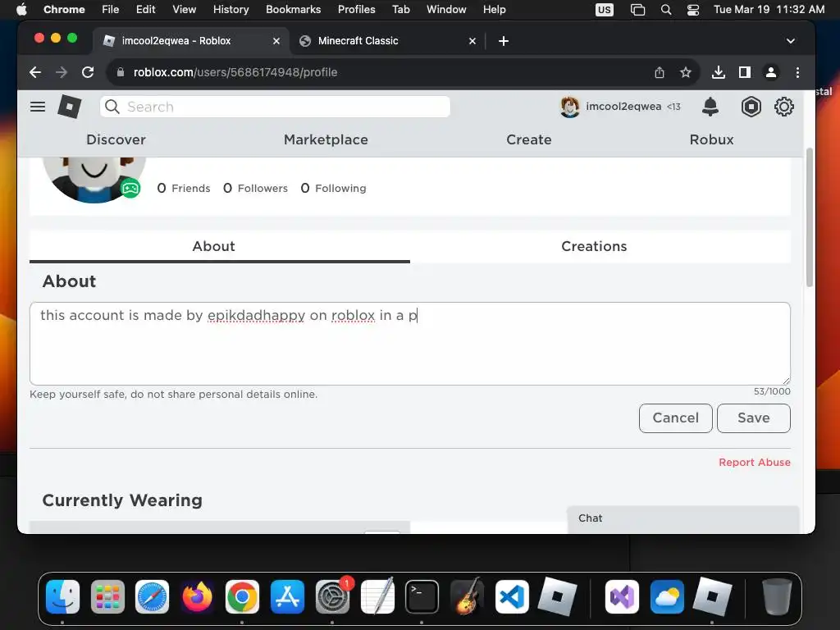This screenshot has height=630, width=840.
Task: Open the Marketplace navigation link
Action: pos(326,139)
